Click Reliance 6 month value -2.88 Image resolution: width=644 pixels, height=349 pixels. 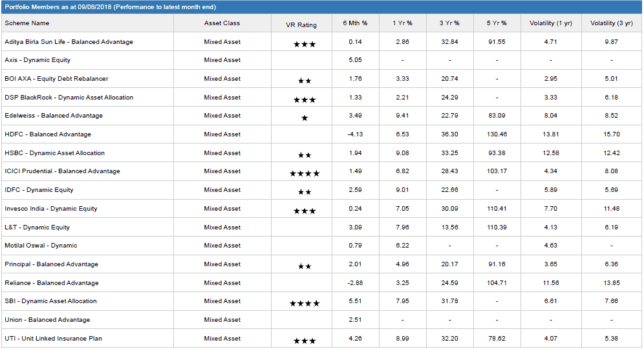(x=355, y=283)
